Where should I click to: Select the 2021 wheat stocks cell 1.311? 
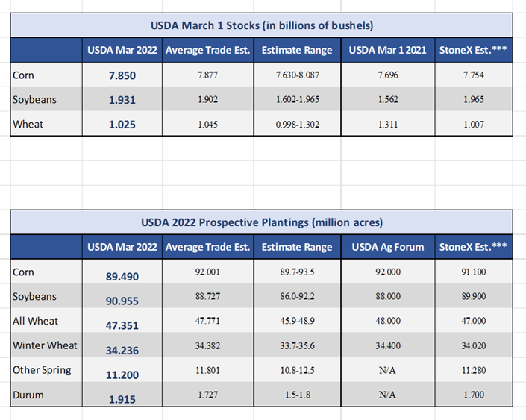[387, 124]
